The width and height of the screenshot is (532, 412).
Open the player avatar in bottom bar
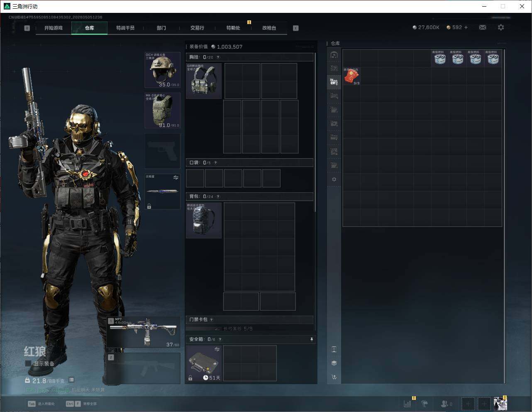(500, 404)
